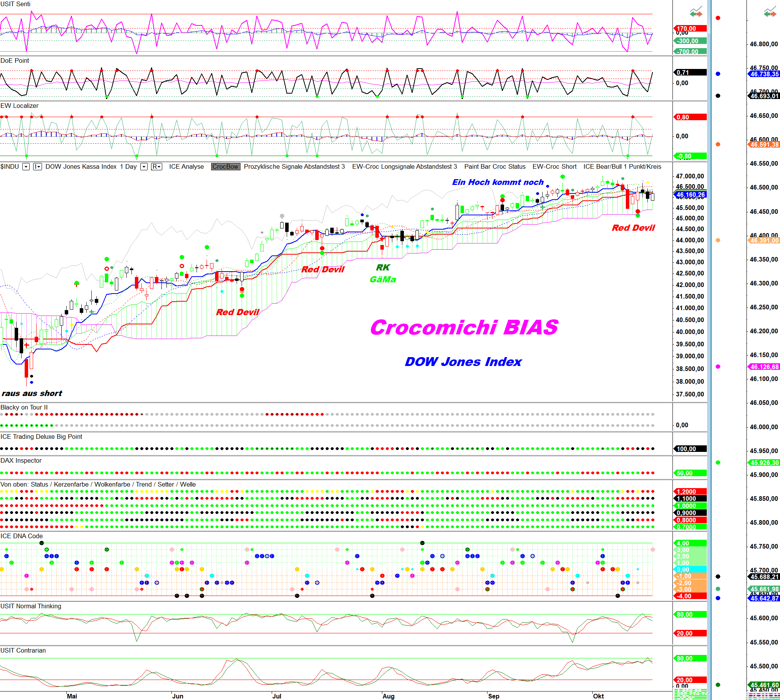
Task: Click the blue 46.160,26 price label
Action: (x=691, y=195)
